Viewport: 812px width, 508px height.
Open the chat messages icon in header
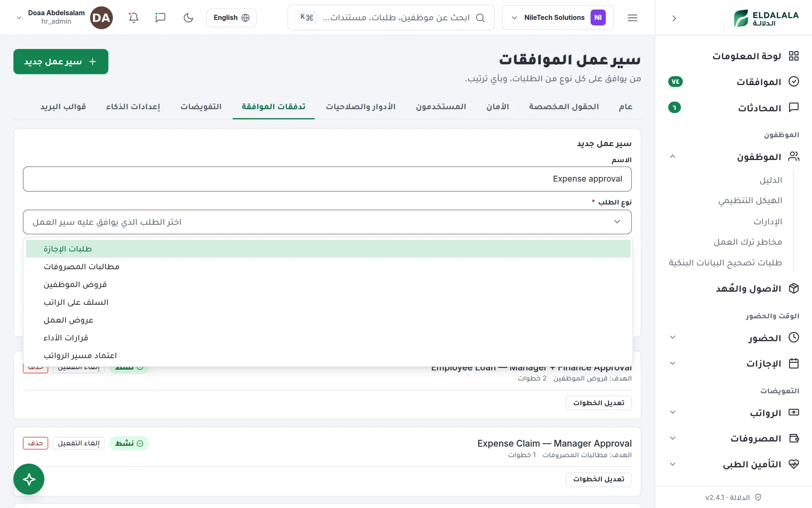(160, 18)
